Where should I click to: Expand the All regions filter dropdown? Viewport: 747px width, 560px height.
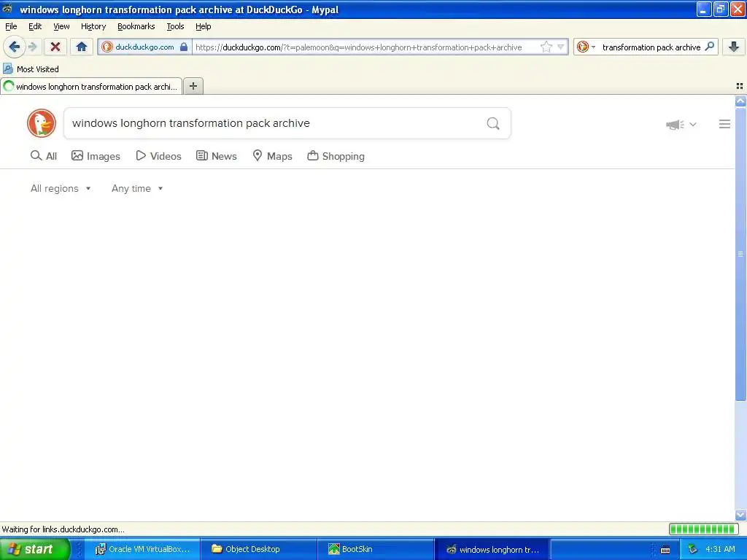61,188
